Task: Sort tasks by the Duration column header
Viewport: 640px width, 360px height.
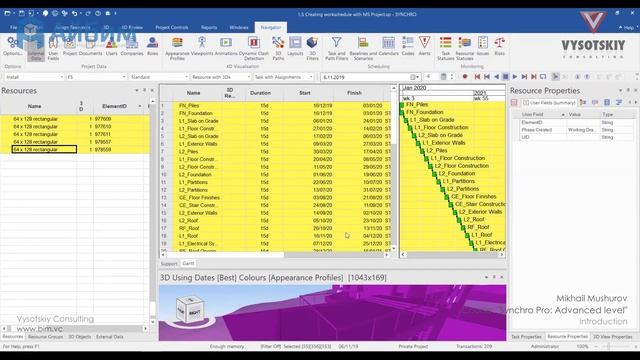Action: 260,93
